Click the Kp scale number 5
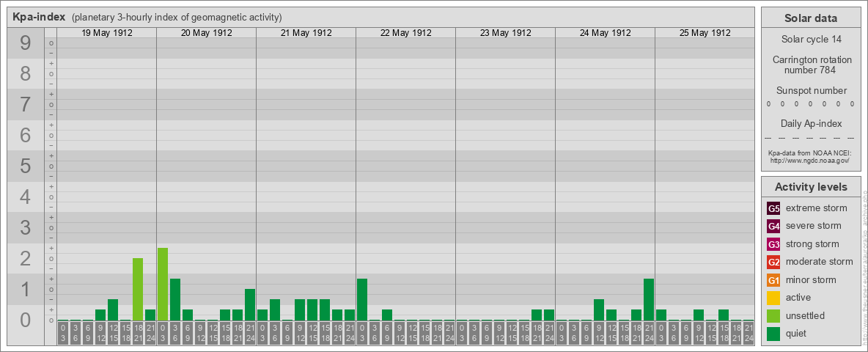This screenshot has width=868, height=352. tap(26, 166)
